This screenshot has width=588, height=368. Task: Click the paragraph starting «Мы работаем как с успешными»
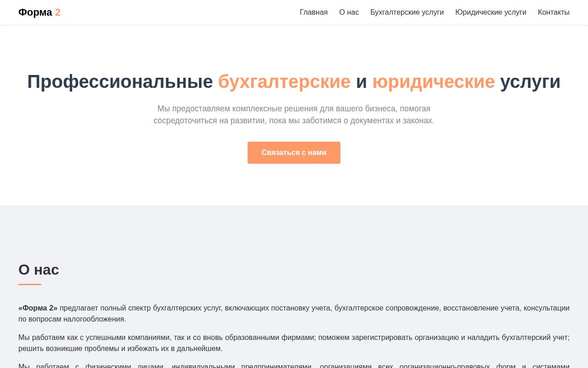click(294, 343)
